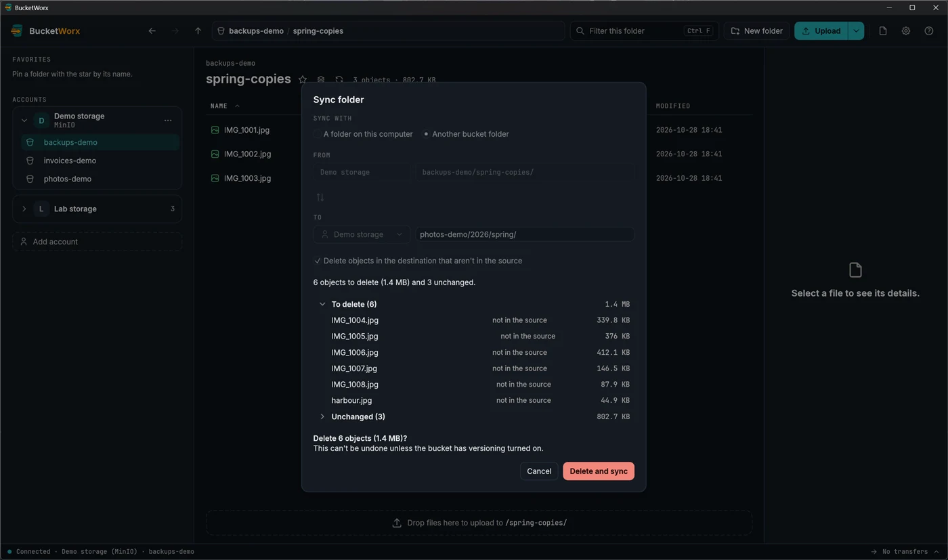The width and height of the screenshot is (948, 560).
Task: Swap source and destination direction arrows
Action: (x=320, y=197)
